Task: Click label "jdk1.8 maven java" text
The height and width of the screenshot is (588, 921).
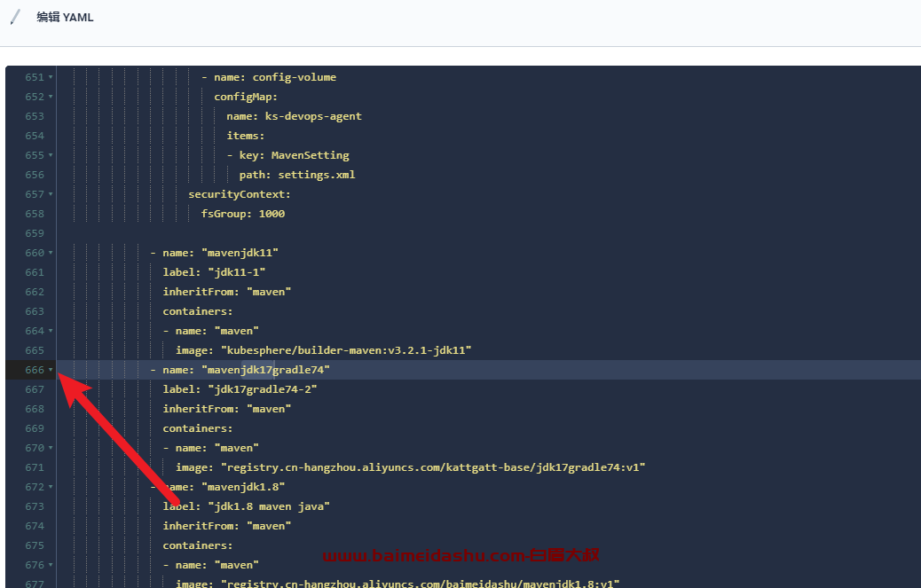Action: coord(246,506)
